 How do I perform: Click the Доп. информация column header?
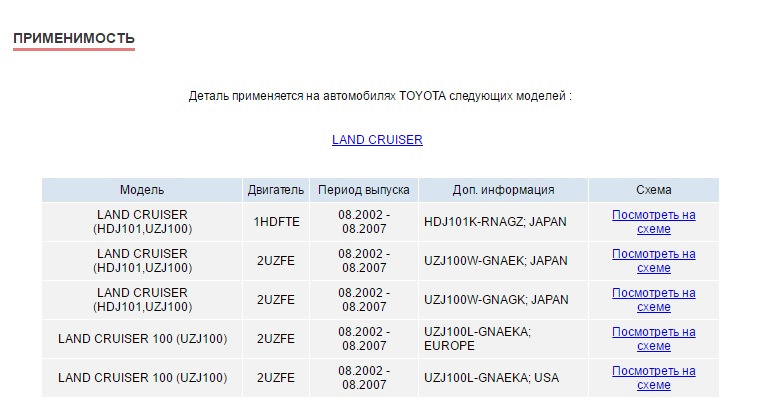pyautogui.click(x=504, y=190)
